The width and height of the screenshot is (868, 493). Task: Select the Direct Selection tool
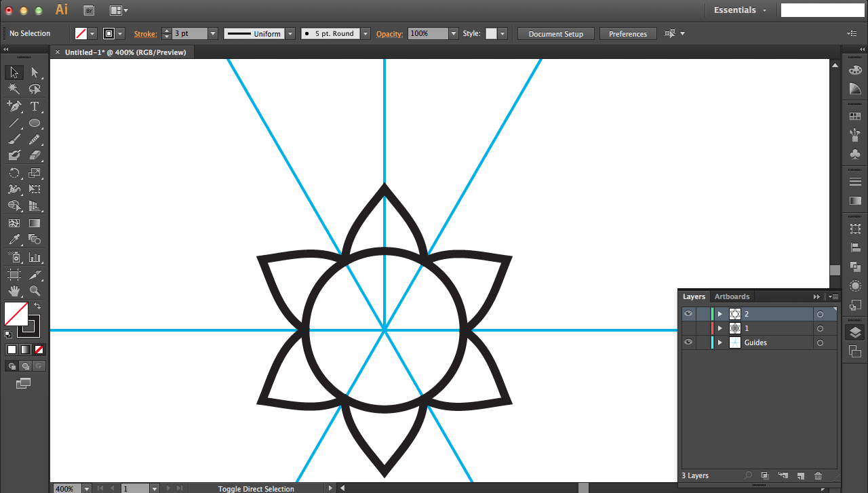35,73
